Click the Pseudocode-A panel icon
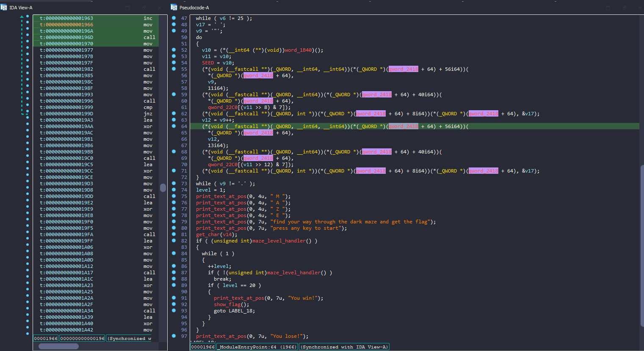644x351 pixels. (174, 8)
